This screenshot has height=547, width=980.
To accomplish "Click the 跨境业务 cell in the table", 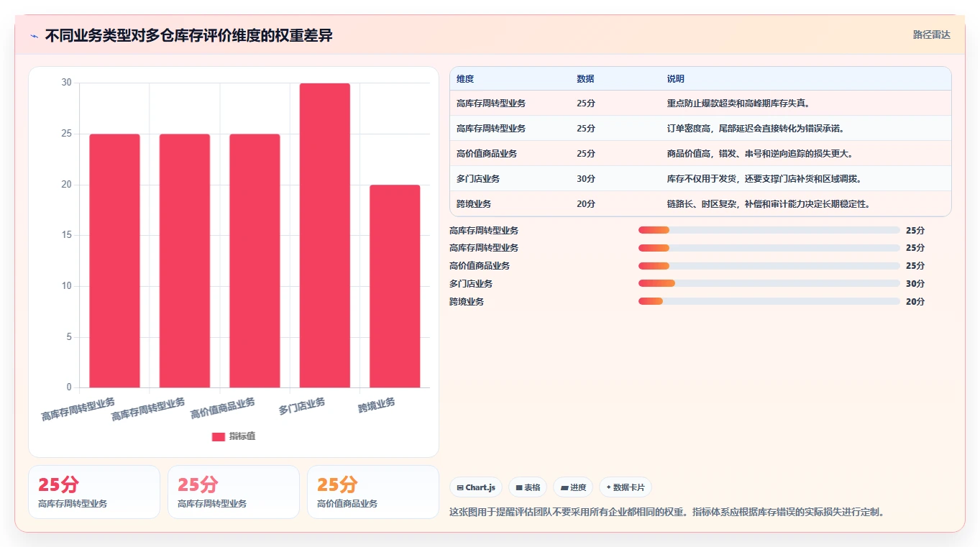I will pyautogui.click(x=474, y=204).
